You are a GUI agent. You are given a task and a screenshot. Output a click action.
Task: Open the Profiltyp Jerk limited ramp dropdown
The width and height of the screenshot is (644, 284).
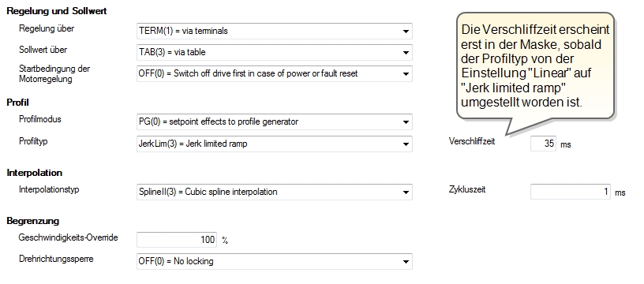pos(275,144)
